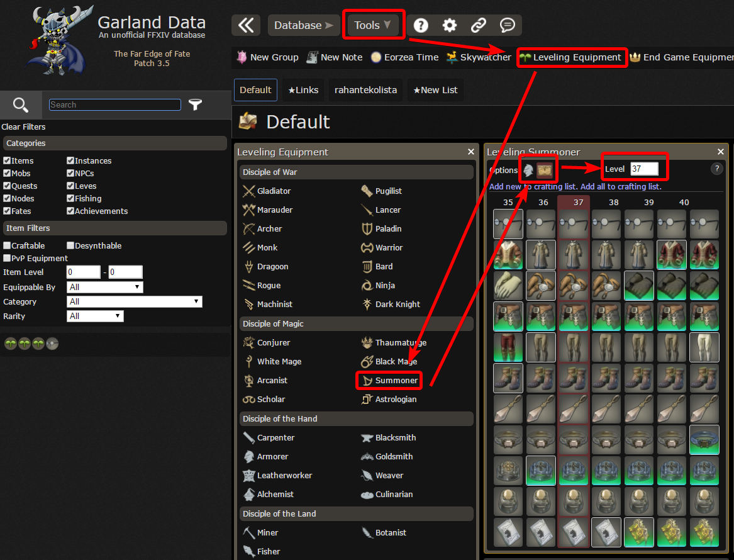734x560 pixels.
Task: Open the Equippable By dropdown
Action: pyautogui.click(x=105, y=287)
